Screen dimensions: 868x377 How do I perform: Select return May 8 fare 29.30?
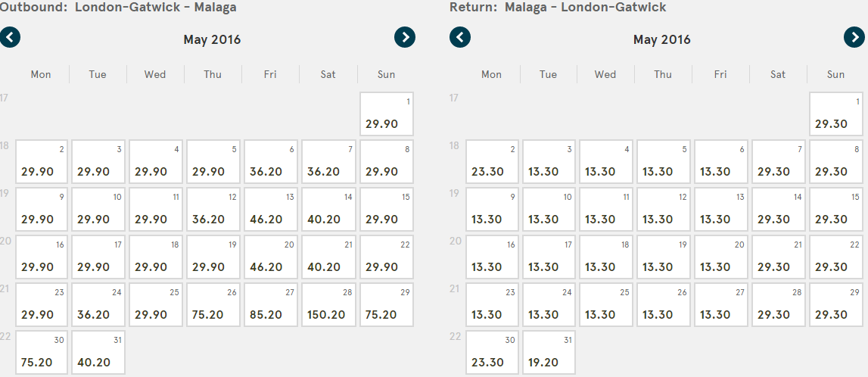pos(836,162)
